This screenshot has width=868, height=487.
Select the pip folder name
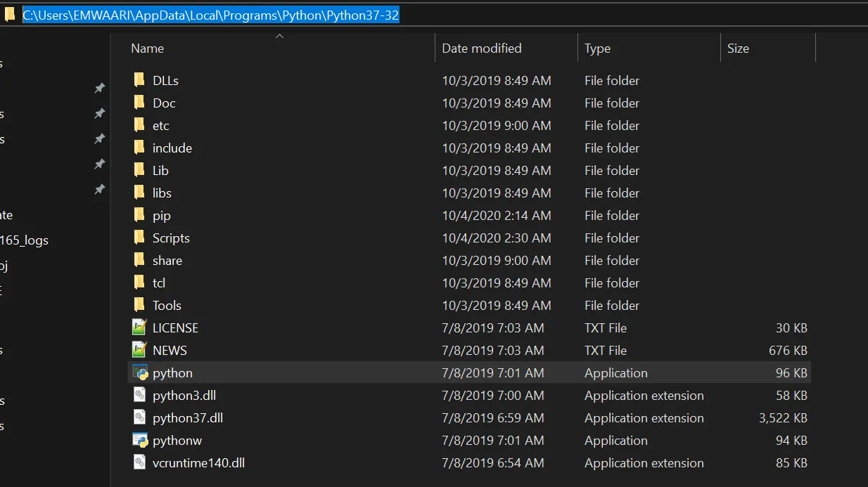coord(162,216)
